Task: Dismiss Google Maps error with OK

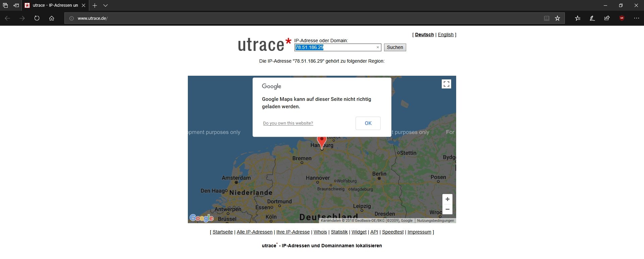Action: coord(368,123)
